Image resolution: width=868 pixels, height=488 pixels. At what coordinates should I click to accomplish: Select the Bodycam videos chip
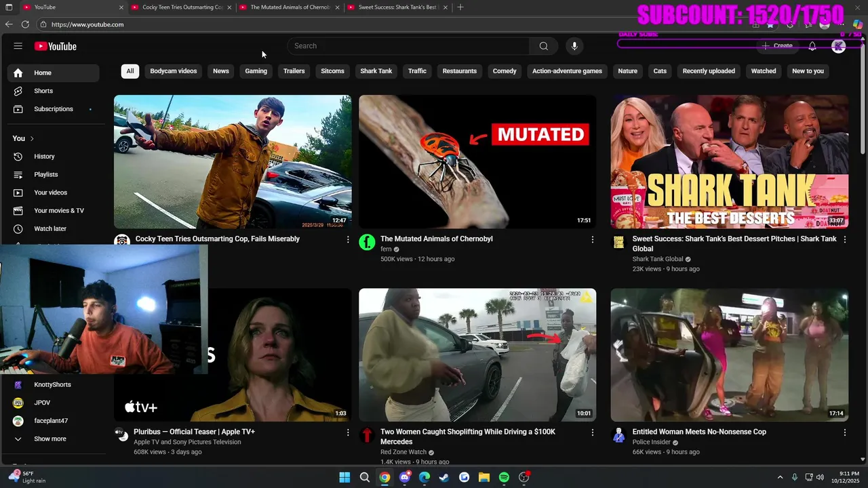click(x=174, y=71)
